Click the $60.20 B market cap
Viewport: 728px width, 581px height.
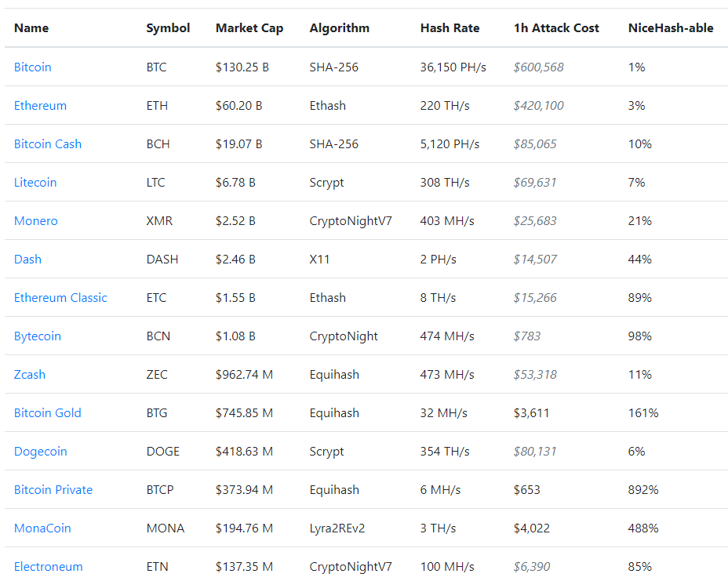(238, 106)
